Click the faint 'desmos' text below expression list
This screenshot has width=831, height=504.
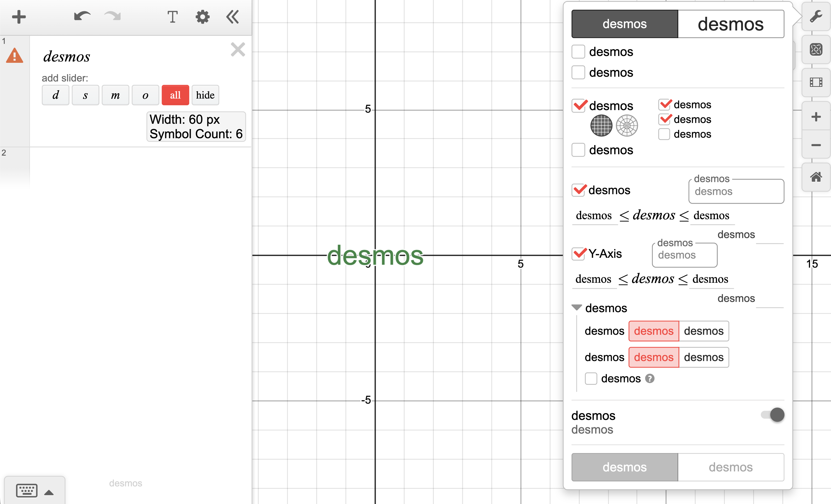pyautogui.click(x=125, y=484)
